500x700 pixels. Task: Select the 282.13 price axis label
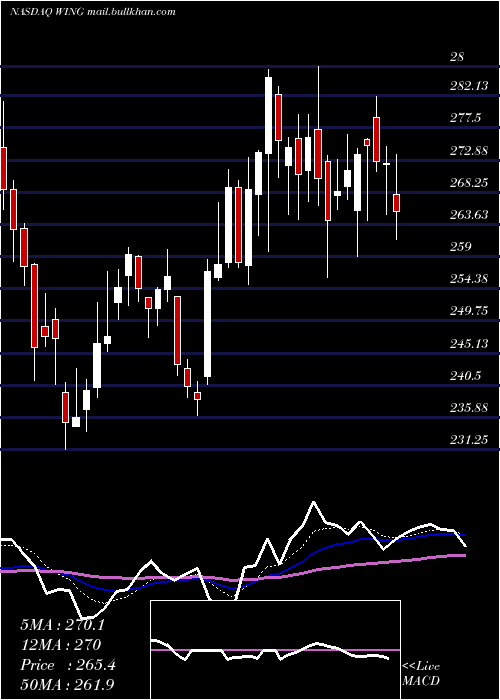[468, 87]
